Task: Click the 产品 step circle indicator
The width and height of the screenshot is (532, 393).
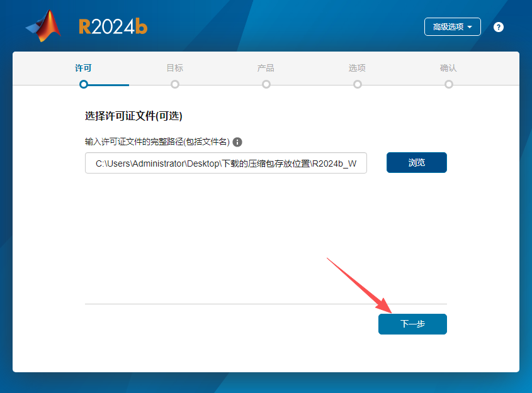Action: [266, 84]
